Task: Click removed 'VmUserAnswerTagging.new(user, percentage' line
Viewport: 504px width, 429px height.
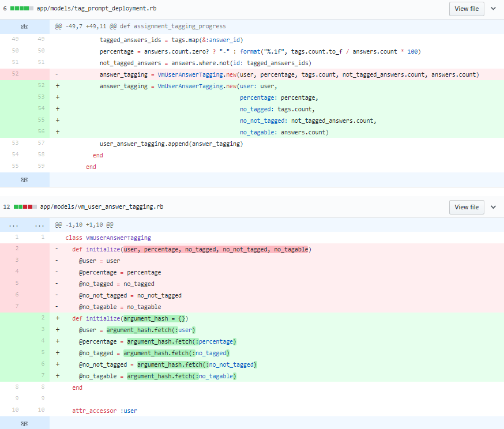Action: pyautogui.click(x=277, y=74)
